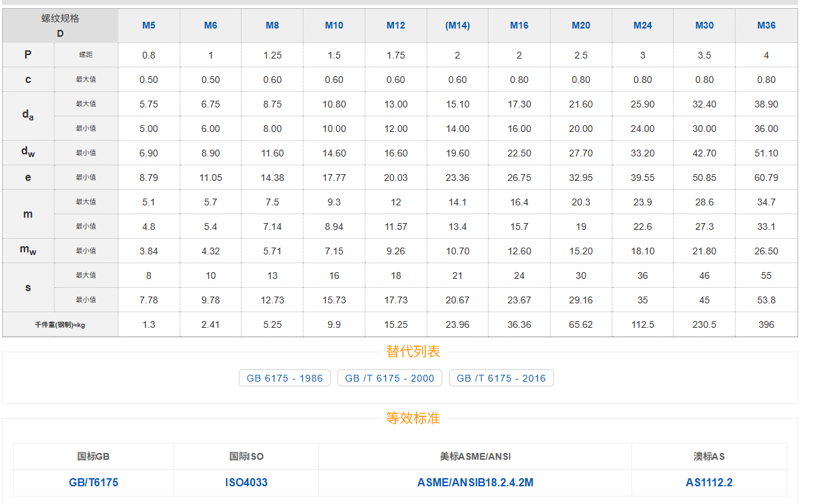Click the pitch value 1.25 for M8
824x504 pixels.
coord(272,55)
